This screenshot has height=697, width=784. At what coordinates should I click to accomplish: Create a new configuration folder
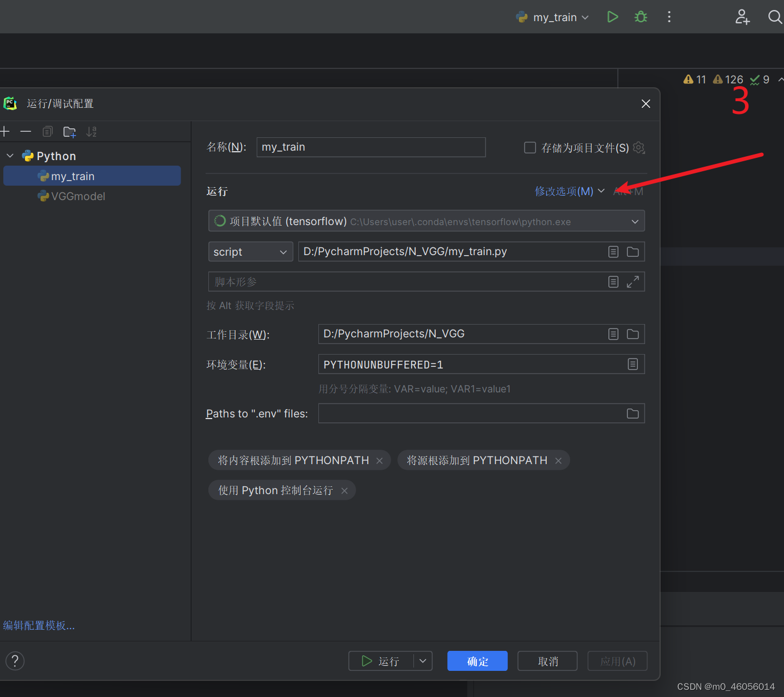pos(69,131)
